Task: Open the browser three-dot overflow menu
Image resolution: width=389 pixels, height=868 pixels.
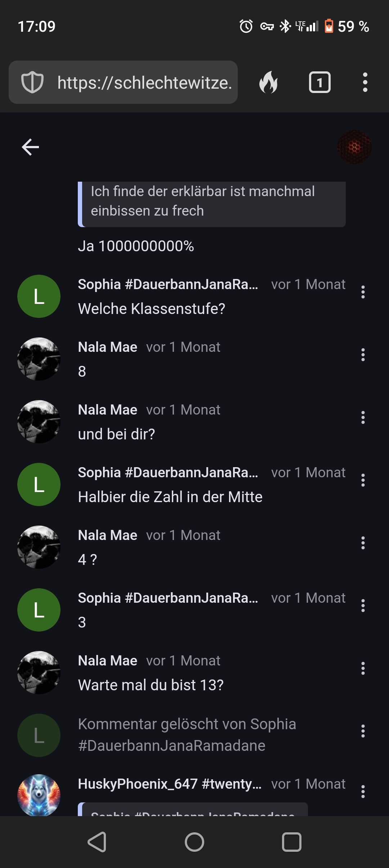Action: pos(365,83)
